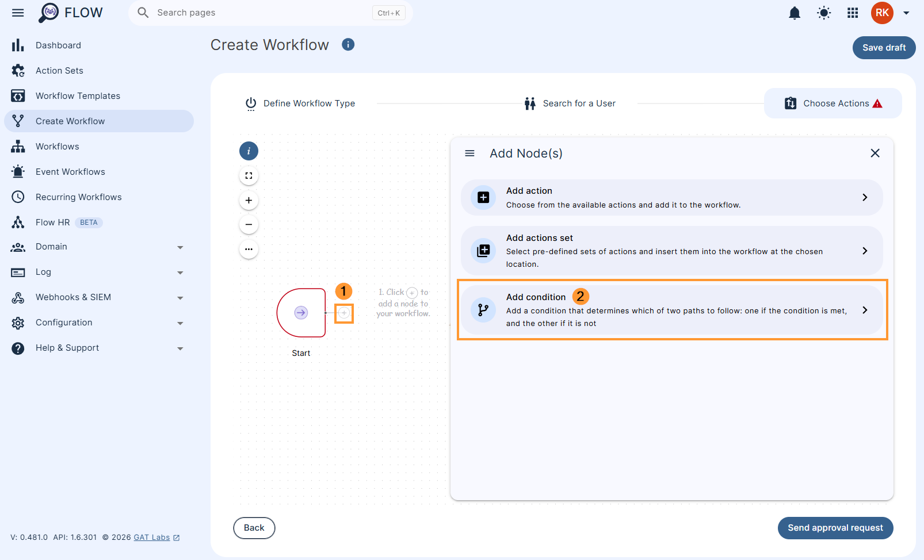Viewport: 924px width, 560px height.
Task: Click the Add action row chevron
Action: tap(865, 198)
